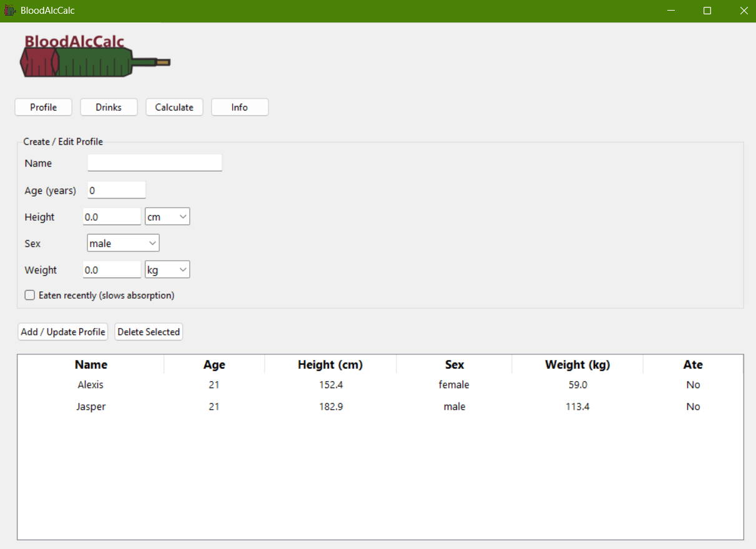Click the Height value field
This screenshot has width=756, height=549.
pyautogui.click(x=112, y=217)
